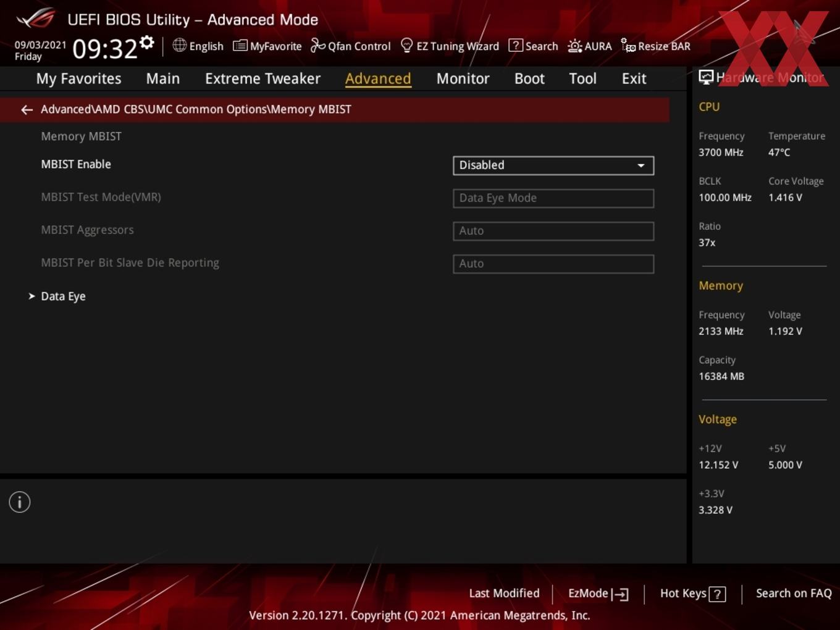Click the MBIST Per Bit Slave Die Reporting label

(x=130, y=262)
